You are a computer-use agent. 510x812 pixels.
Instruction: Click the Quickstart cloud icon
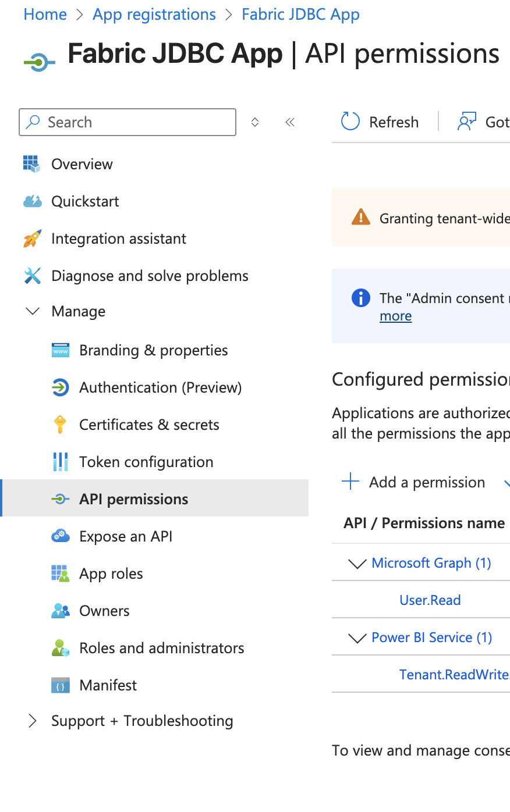pos(32,201)
